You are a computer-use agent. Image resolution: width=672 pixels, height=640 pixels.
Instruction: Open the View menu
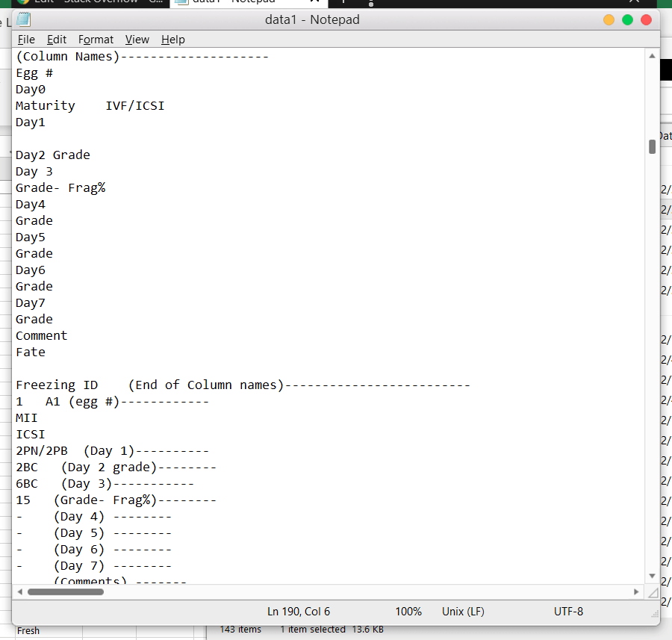[137, 39]
